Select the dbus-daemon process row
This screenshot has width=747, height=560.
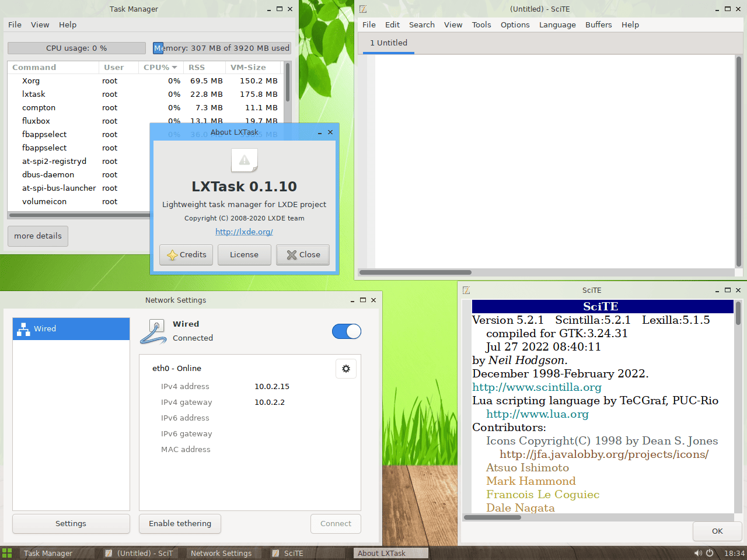[x=79, y=175]
